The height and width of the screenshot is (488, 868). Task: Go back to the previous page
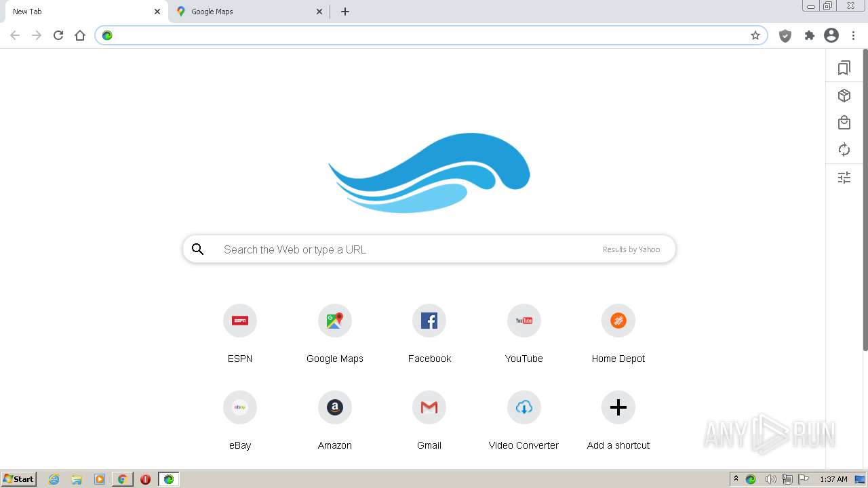click(x=15, y=35)
